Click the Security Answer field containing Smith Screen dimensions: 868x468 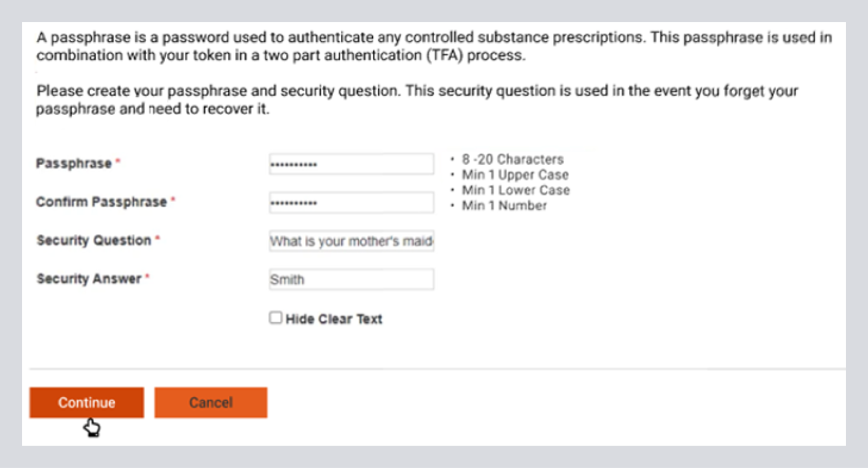click(351, 279)
